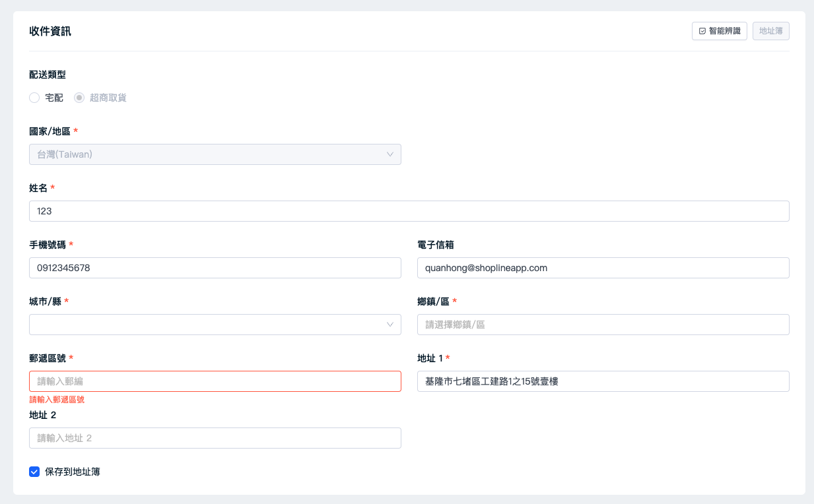This screenshot has width=814, height=504.
Task: Open the 城市/縣 dropdown
Action: click(215, 325)
